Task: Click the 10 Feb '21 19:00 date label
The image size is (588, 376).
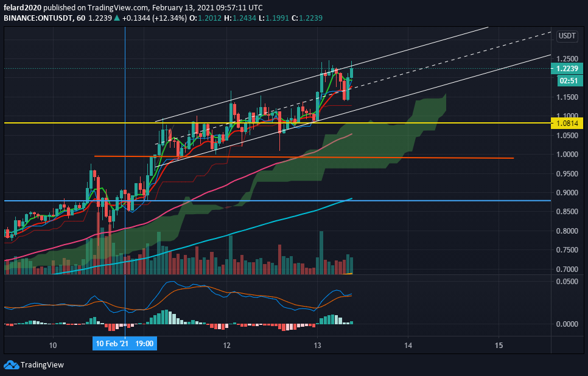Action: point(125,343)
